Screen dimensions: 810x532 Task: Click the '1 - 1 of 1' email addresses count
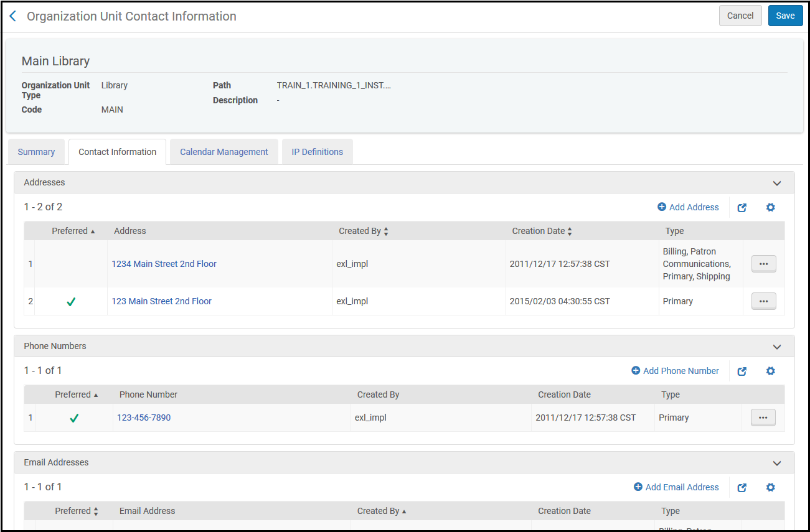click(x=43, y=487)
